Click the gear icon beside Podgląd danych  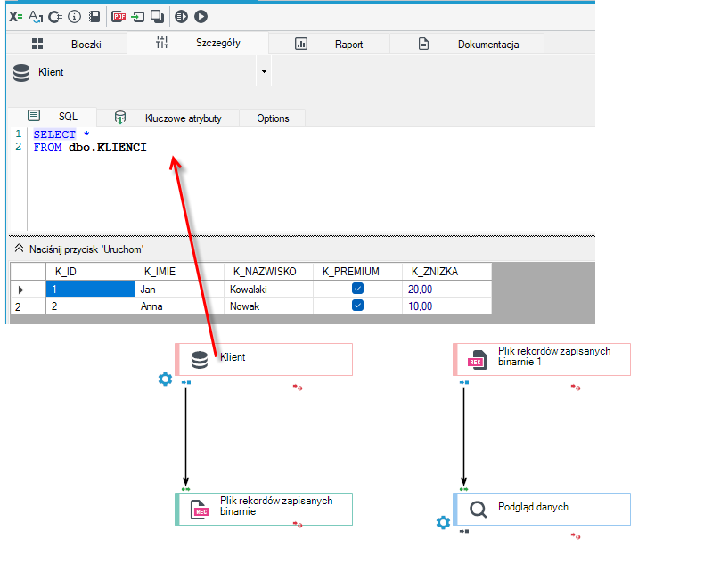pos(443,522)
